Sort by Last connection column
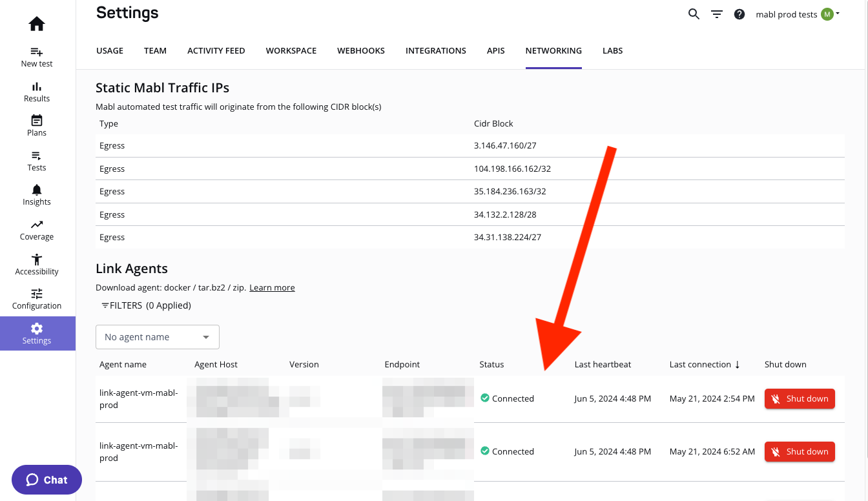The image size is (868, 501). [706, 364]
